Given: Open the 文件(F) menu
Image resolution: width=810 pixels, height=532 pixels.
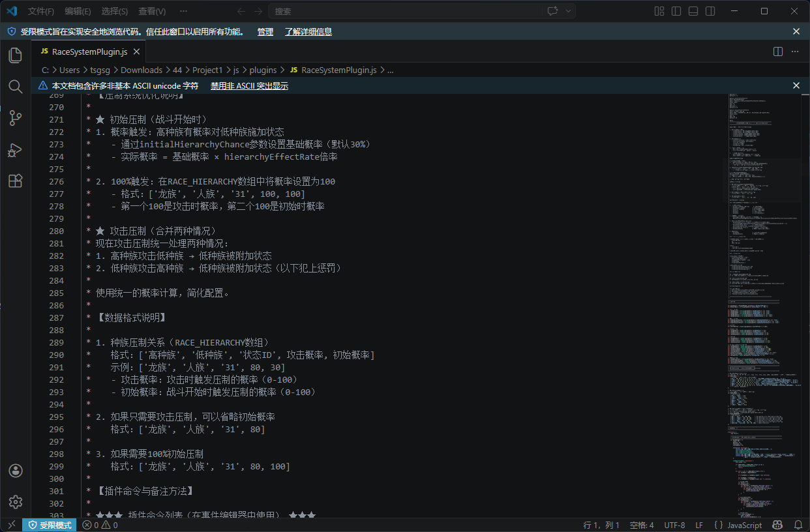Looking at the screenshot, I should 41,11.
